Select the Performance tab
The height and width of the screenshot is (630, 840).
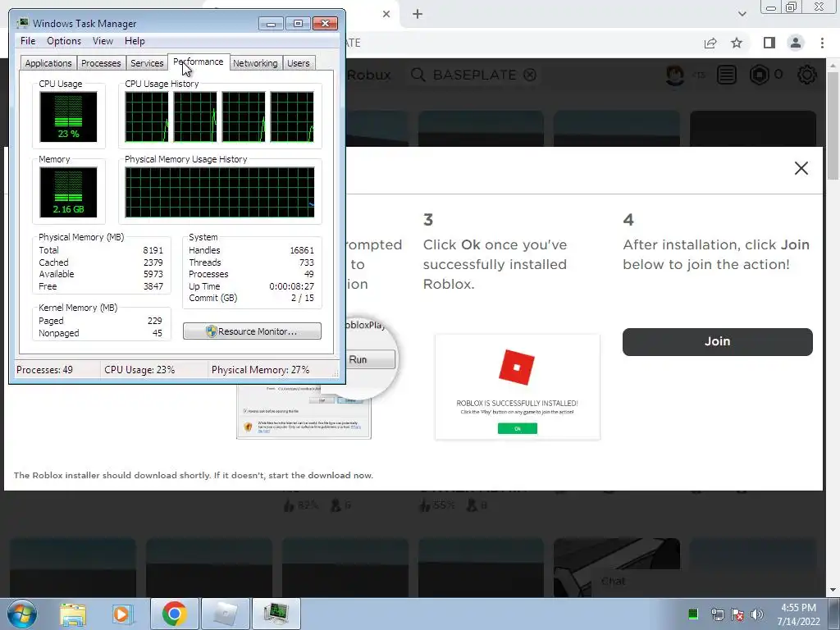(x=199, y=62)
